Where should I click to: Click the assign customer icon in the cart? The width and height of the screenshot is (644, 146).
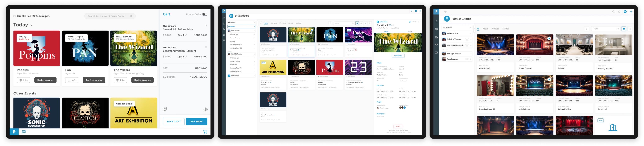pos(165,109)
